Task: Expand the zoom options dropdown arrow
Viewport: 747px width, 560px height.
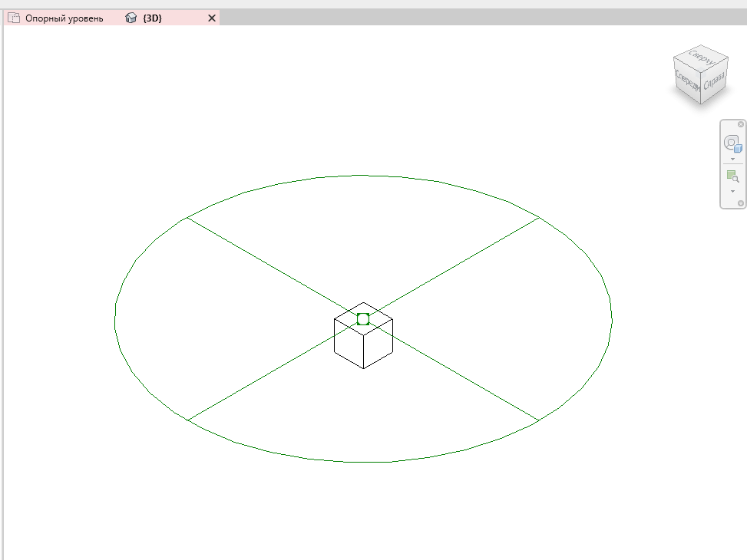Action: (x=732, y=192)
